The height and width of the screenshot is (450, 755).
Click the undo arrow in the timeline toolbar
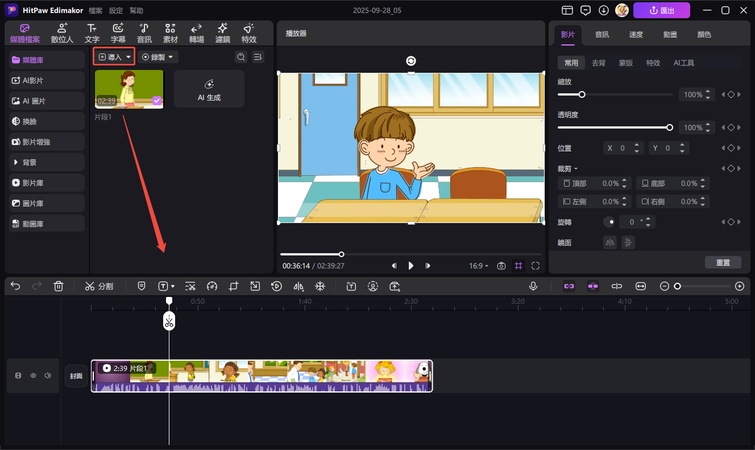(15, 286)
